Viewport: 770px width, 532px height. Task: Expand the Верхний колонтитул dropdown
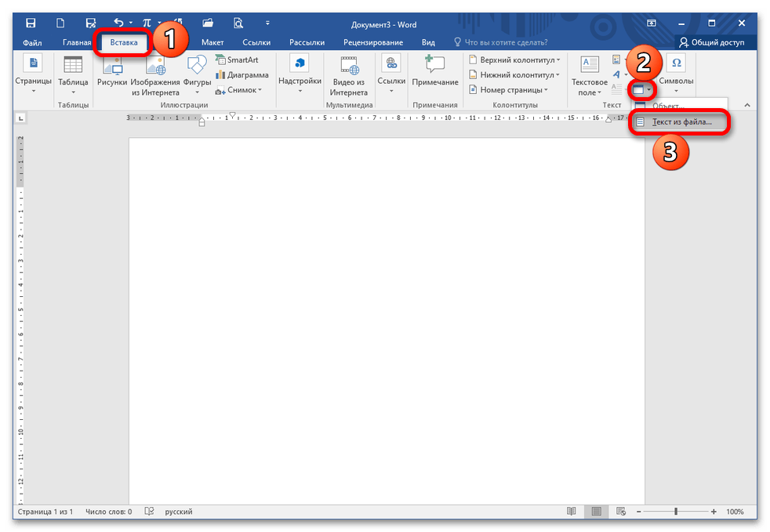514,60
